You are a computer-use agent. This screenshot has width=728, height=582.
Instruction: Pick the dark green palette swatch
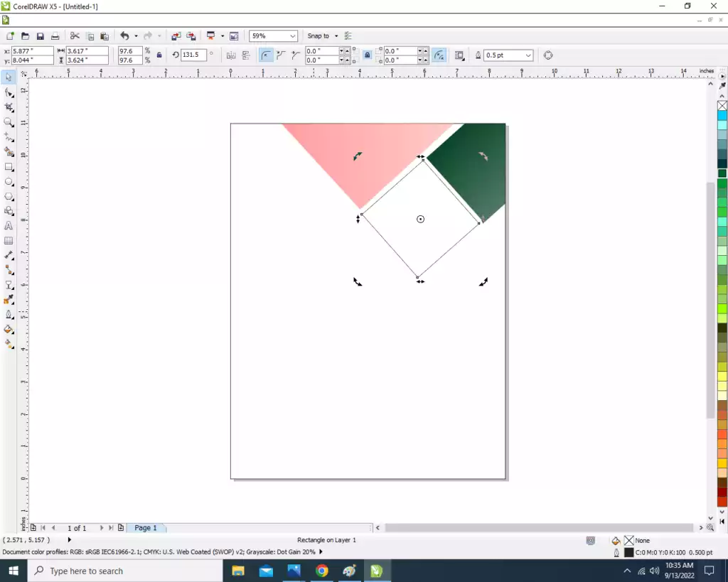722,173
